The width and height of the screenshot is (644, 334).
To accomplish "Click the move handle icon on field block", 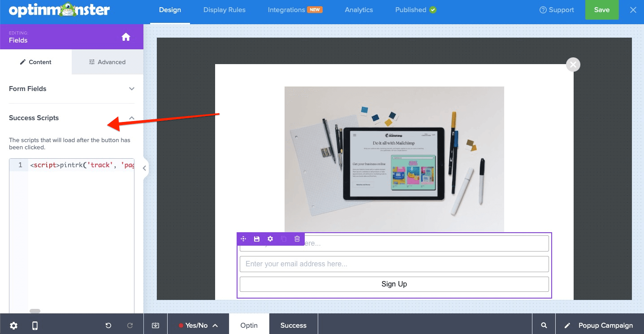I will click(243, 239).
